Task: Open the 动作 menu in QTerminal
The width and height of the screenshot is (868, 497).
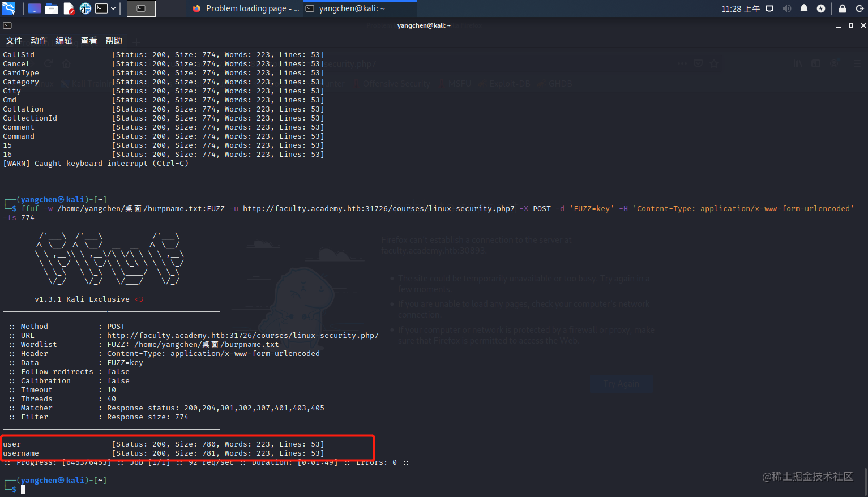Action: click(x=39, y=40)
